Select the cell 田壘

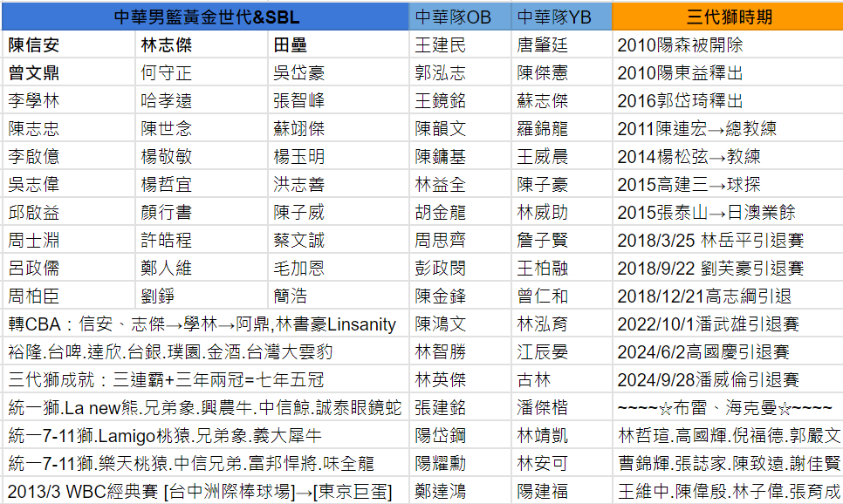click(x=339, y=44)
